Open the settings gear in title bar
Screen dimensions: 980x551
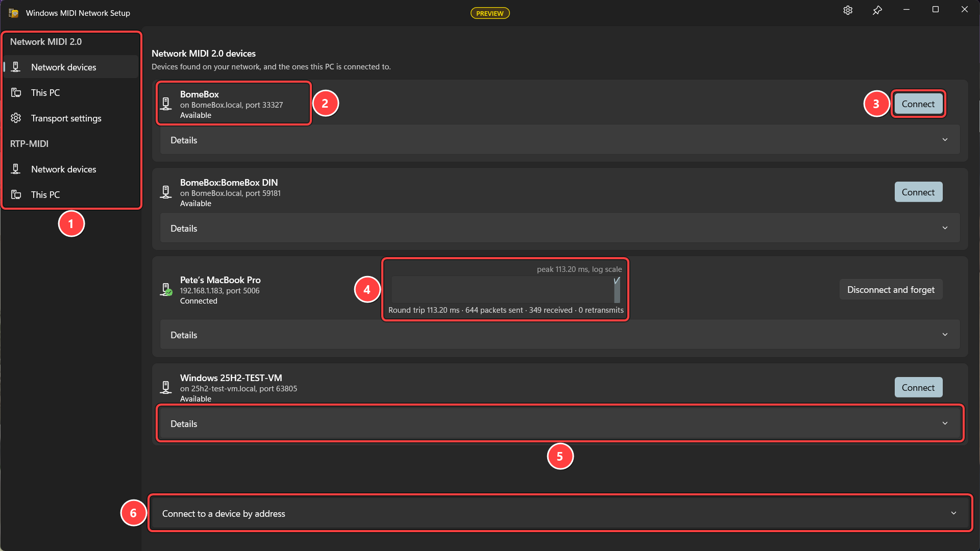(x=848, y=10)
